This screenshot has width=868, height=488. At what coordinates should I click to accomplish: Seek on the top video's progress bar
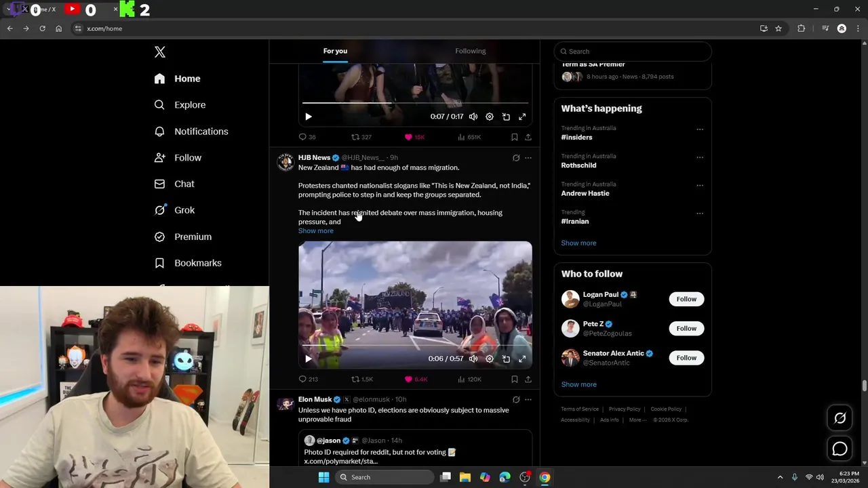coord(415,103)
